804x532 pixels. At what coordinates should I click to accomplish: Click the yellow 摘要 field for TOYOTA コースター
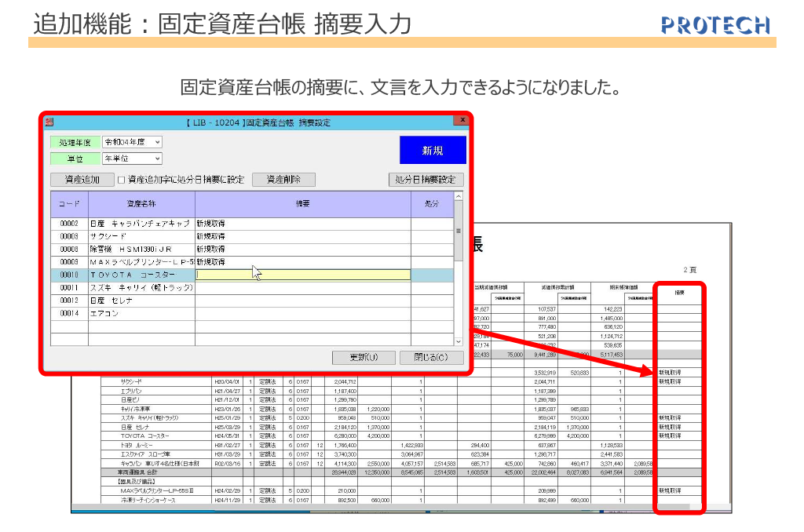pyautogui.click(x=303, y=275)
